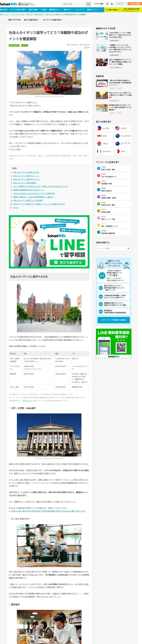The width and height of the screenshot is (142, 644).
Task: Open 留学挑戦応援キャンペーン article thumbnail
Action: (102, 83)
